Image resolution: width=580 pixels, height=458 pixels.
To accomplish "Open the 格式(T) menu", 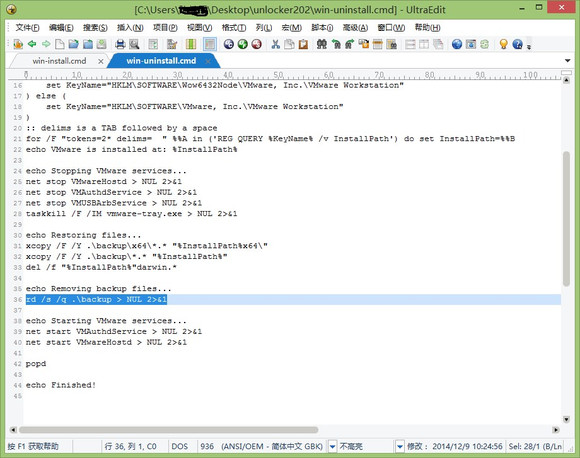I will tap(234, 28).
